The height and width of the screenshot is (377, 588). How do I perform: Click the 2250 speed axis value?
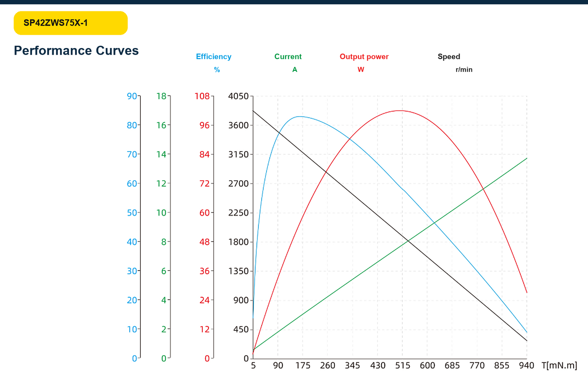[239, 213]
